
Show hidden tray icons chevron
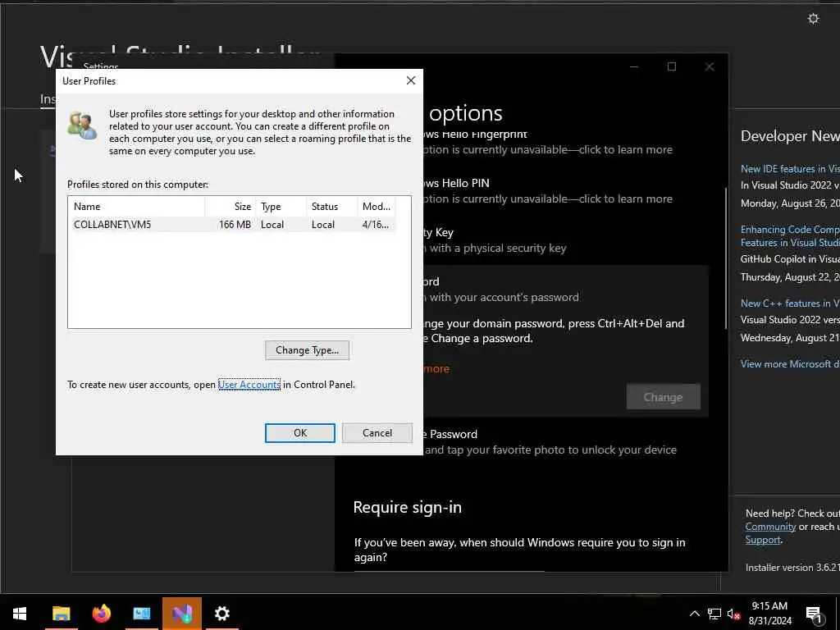click(x=694, y=614)
